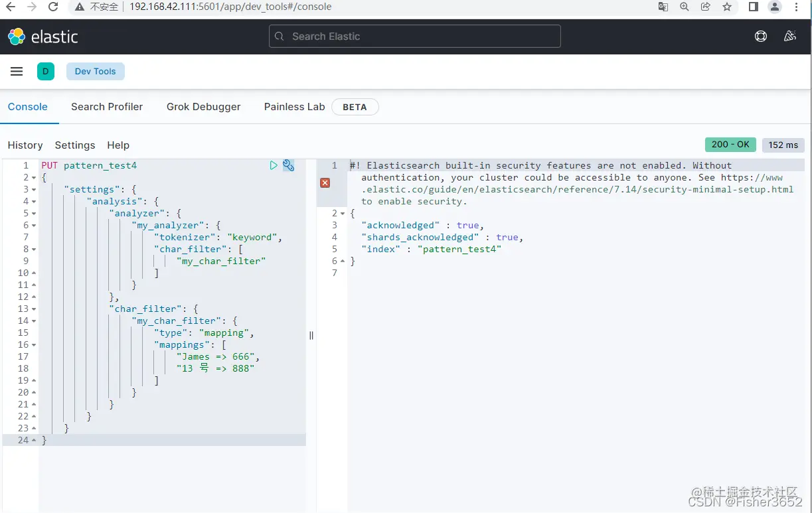Viewport: 812px width, 513px height.
Task: Click the "James => 666" mapping text
Action: point(218,357)
